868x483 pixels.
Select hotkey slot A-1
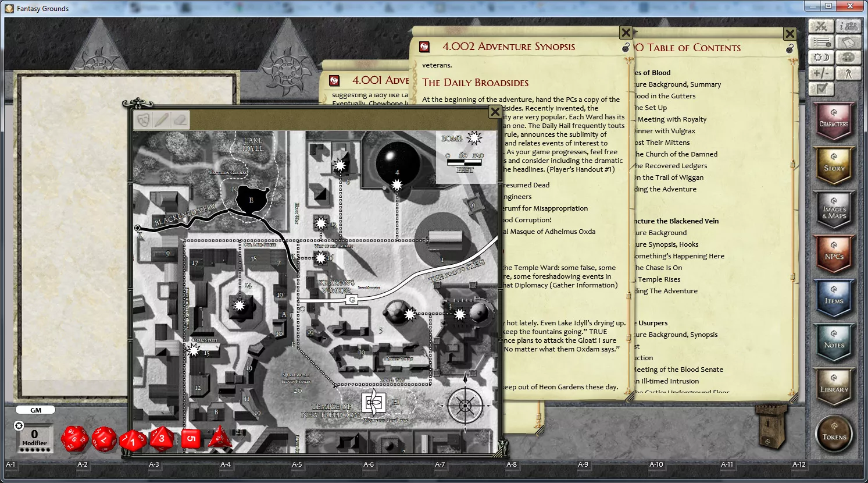coord(10,464)
